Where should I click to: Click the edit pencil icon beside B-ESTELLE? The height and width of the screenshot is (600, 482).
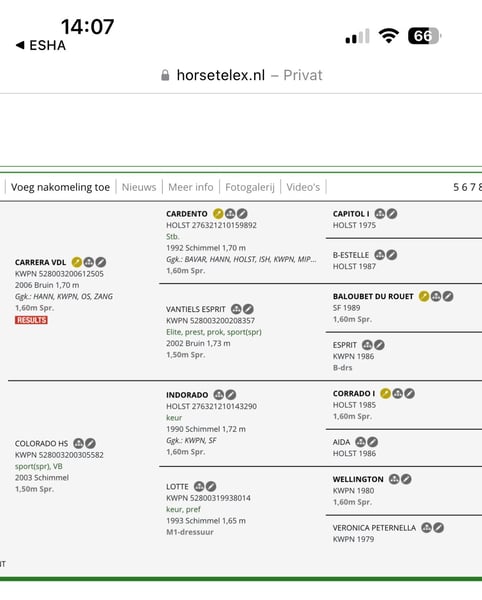(x=391, y=255)
